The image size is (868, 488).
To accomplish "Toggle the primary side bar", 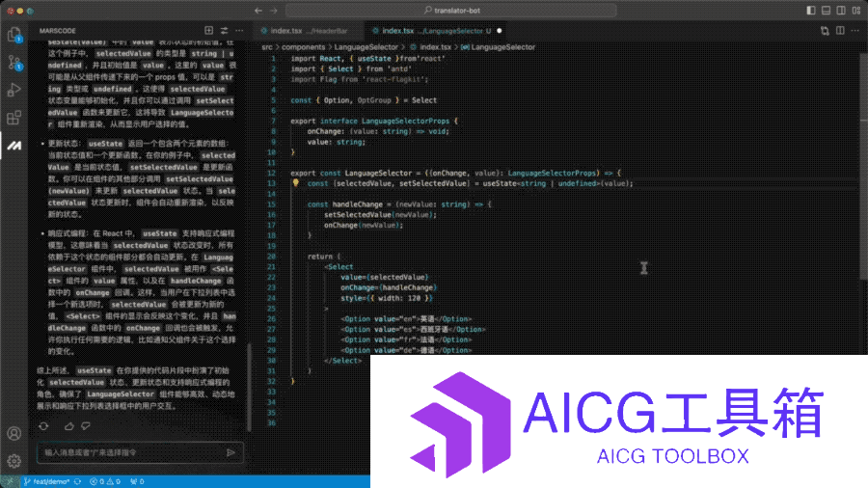I will point(811,11).
